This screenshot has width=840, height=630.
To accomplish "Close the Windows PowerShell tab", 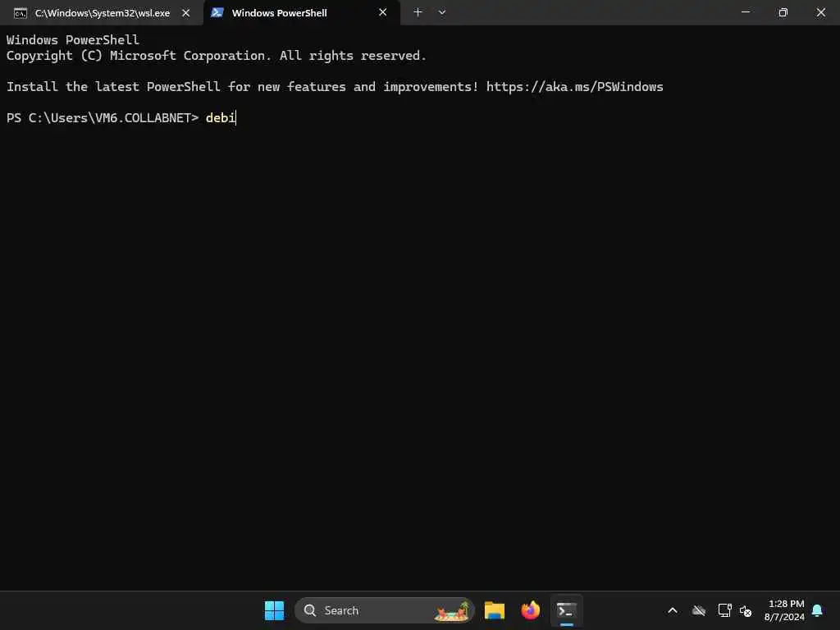I will [382, 12].
